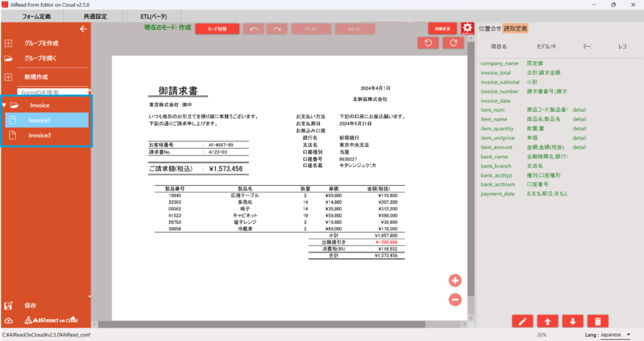This screenshot has height=341, width=644.
Task: Click the Invoice group folder icon
Action: coord(14,106)
